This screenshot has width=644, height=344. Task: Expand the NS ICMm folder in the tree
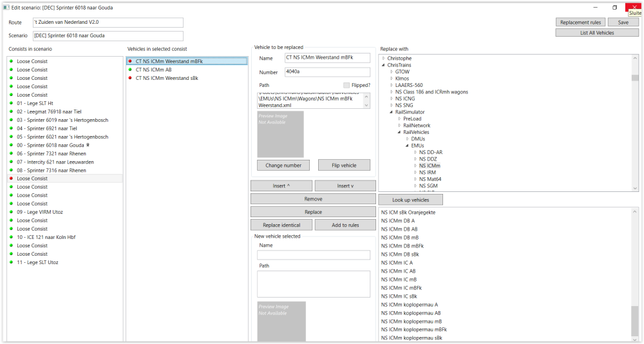pos(415,166)
